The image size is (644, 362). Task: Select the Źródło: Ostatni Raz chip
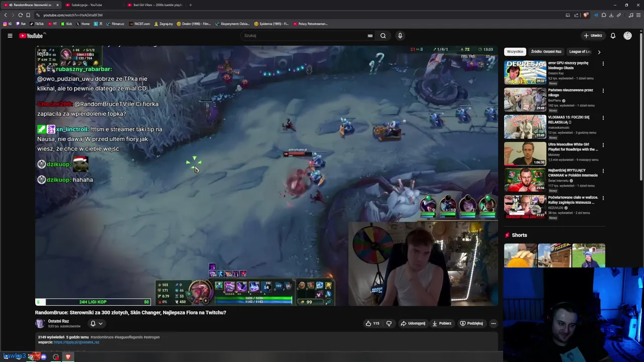click(546, 52)
